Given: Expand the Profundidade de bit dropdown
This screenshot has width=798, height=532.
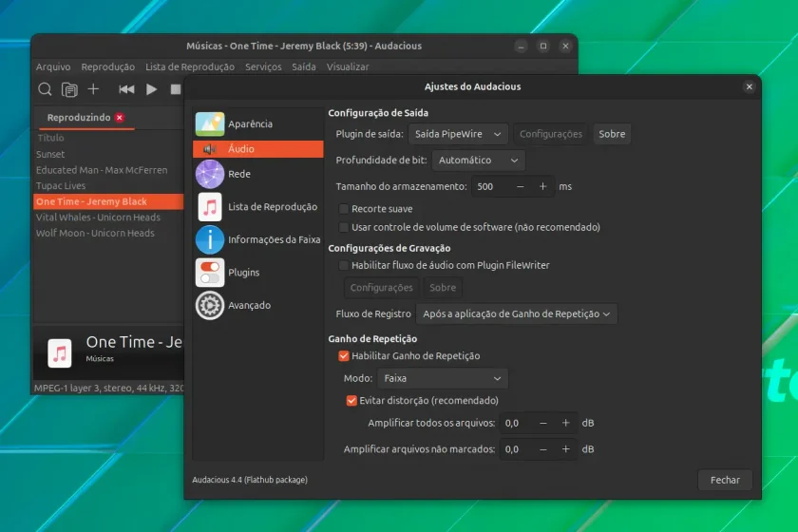Looking at the screenshot, I should [479, 160].
